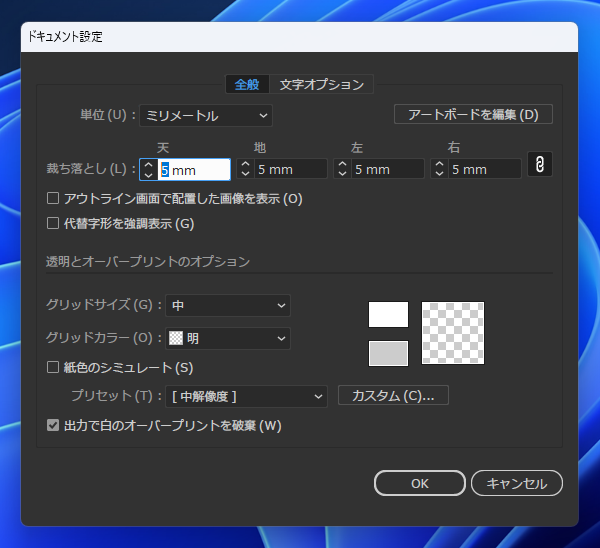Click the カスタム button
Screen dimensions: 600x548
tap(393, 395)
